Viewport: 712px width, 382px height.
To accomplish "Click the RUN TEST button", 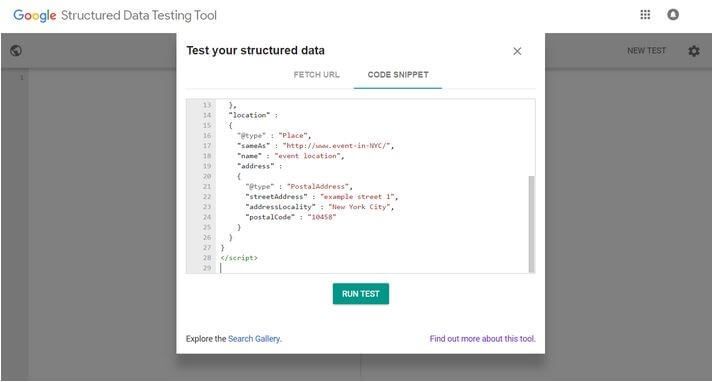I will click(x=361, y=294).
